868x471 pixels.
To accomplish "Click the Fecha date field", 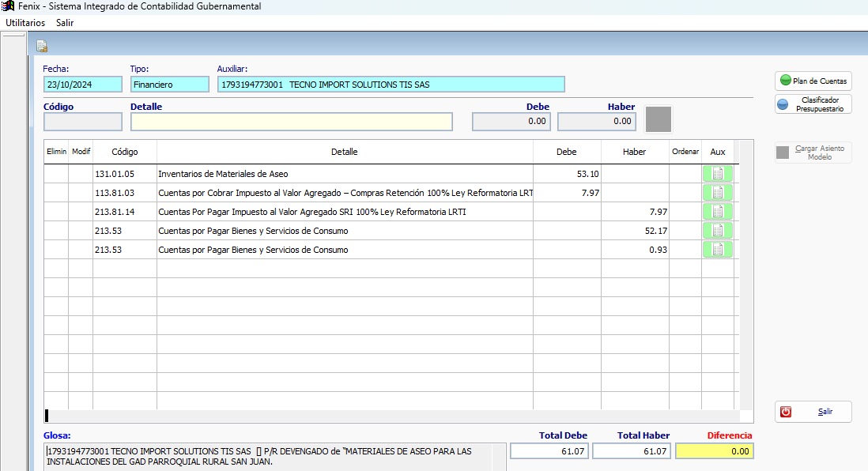I will tap(83, 85).
